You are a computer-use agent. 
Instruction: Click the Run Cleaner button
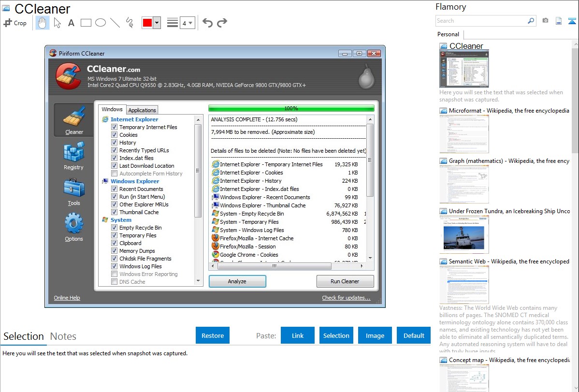(x=345, y=281)
